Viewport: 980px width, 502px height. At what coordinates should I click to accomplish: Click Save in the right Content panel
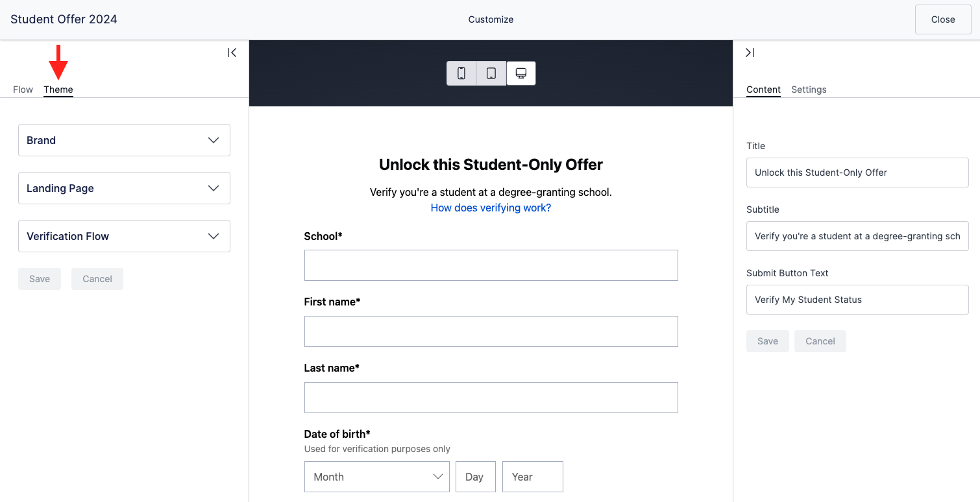point(767,341)
